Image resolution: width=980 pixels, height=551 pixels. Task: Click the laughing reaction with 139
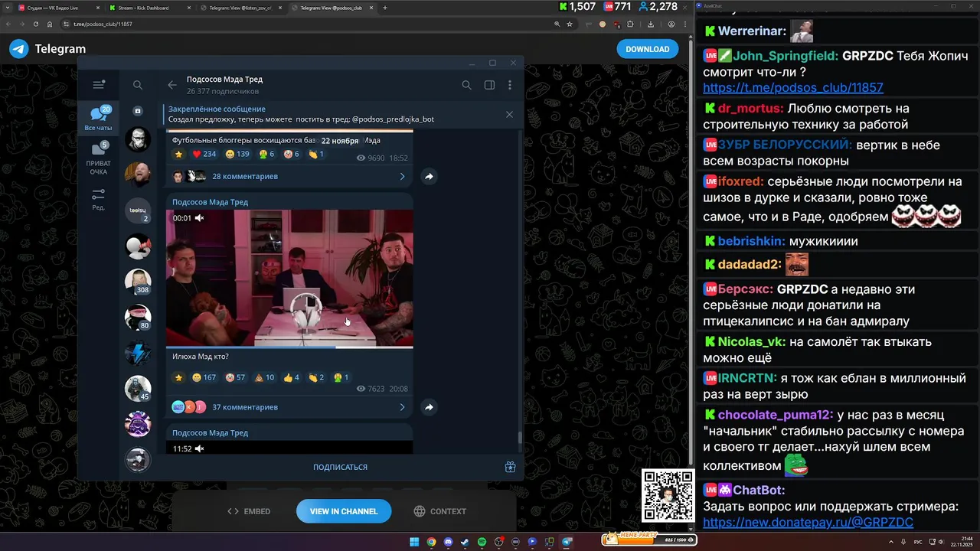click(x=238, y=155)
